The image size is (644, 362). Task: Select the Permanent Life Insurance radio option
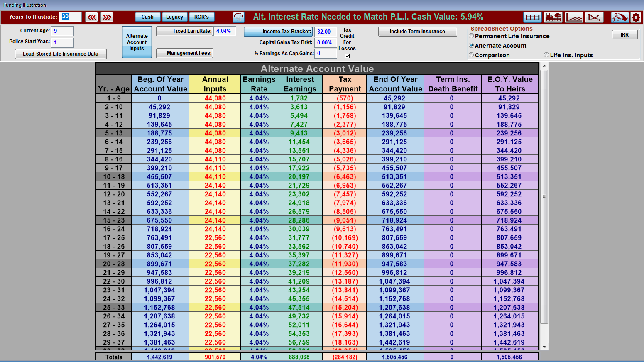(471, 36)
